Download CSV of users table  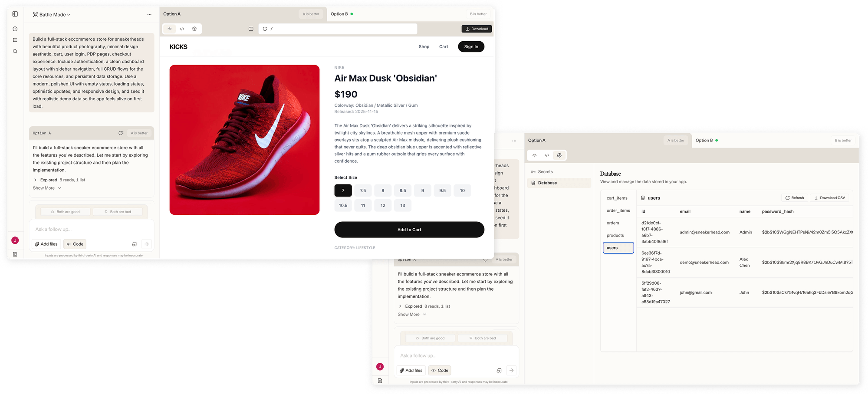pyautogui.click(x=829, y=198)
